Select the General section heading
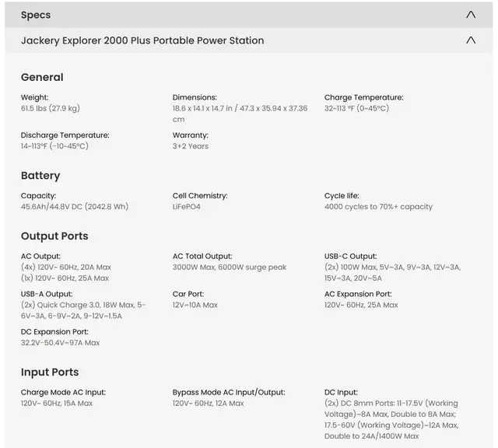The image size is (498, 448). (x=42, y=77)
